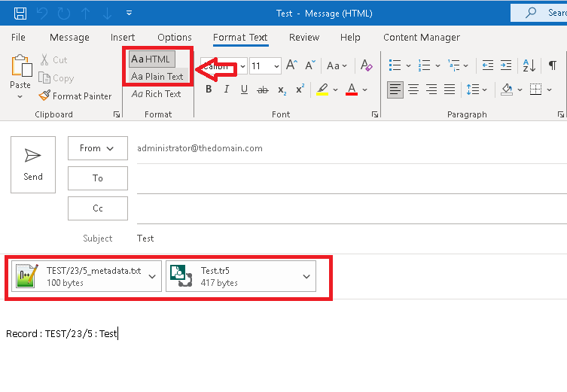The width and height of the screenshot is (567, 392).
Task: Expand the From sender dropdown
Action: coord(97,148)
